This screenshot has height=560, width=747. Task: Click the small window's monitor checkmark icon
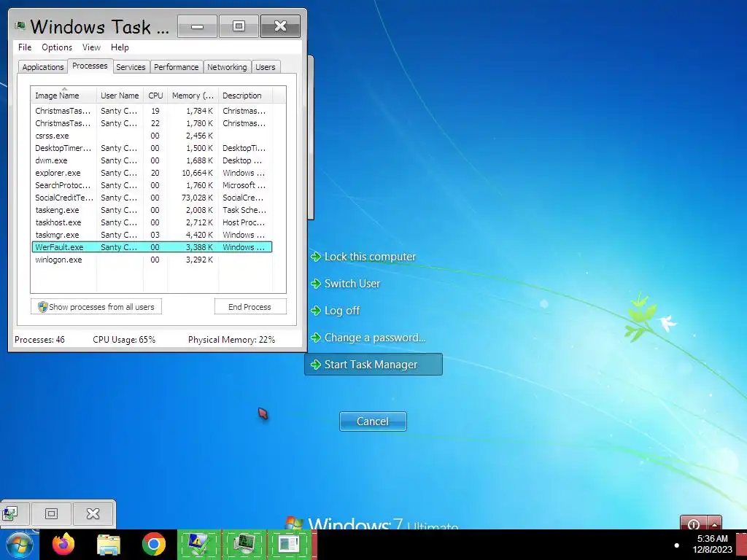click(9, 513)
